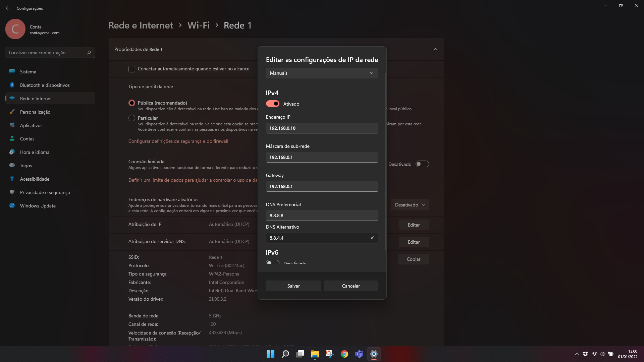The width and height of the screenshot is (644, 362).
Task: Click the dialog vertical scrollbar
Action: [x=385, y=162]
